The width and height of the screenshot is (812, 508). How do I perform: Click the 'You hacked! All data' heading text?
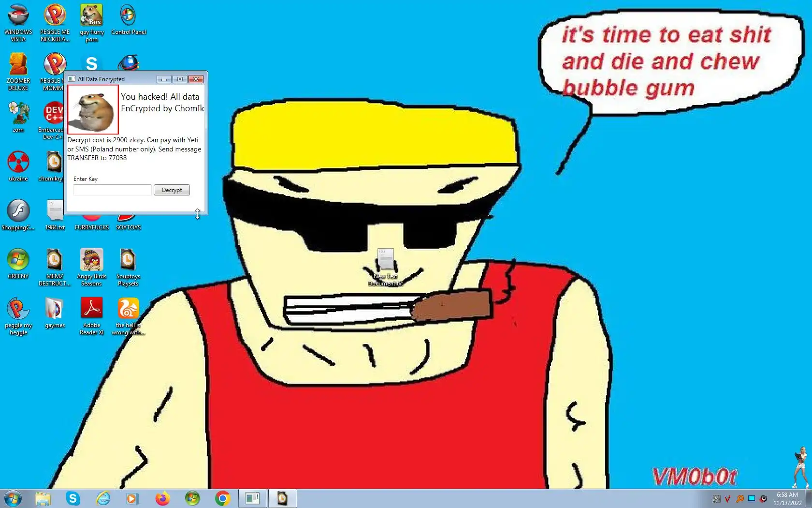pyautogui.click(x=160, y=97)
